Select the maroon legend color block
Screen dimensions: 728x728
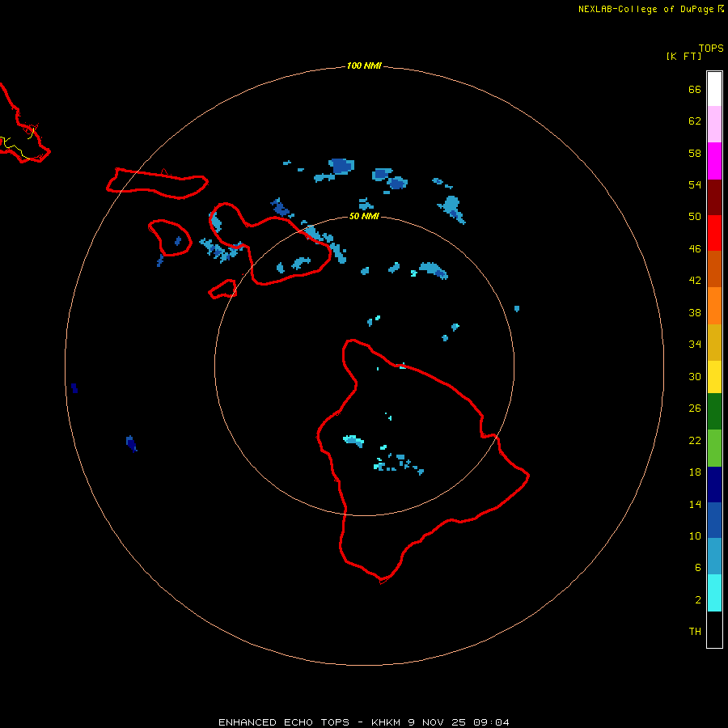[x=714, y=197]
